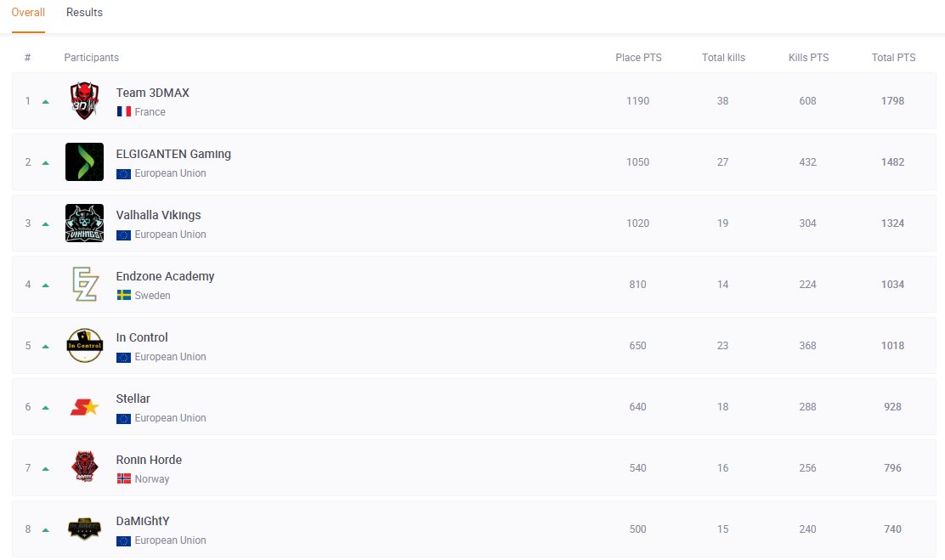Click the ELGIGANTEN Gaming logo
Viewport: 945px width, 560px height.
coord(84,161)
